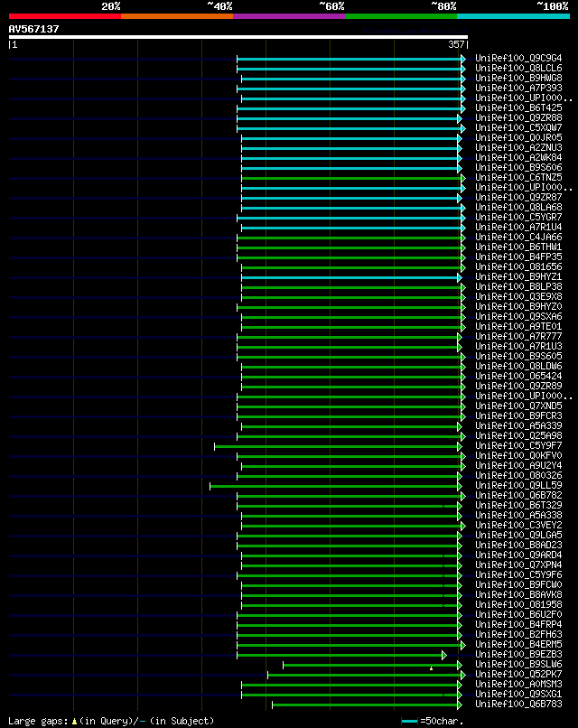Image resolution: width=578 pixels, height=728 pixels.
Task: Click the start tick of UniRef100_Q9LL59 alignment
Action: [210, 486]
